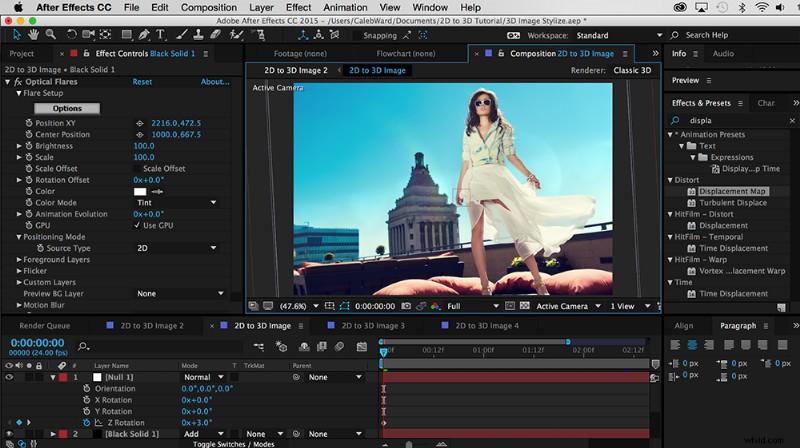The width and height of the screenshot is (800, 448).
Task: Hide the Null 1 layer
Action: click(x=9, y=377)
